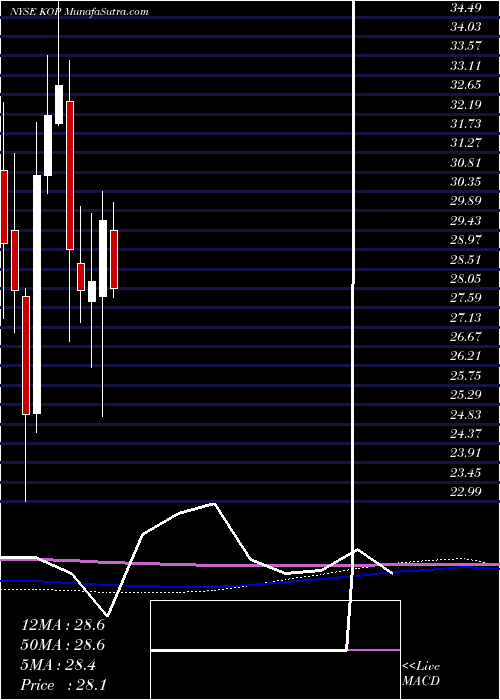
Task: Click the 30.81 price axis label
Action: (x=466, y=162)
